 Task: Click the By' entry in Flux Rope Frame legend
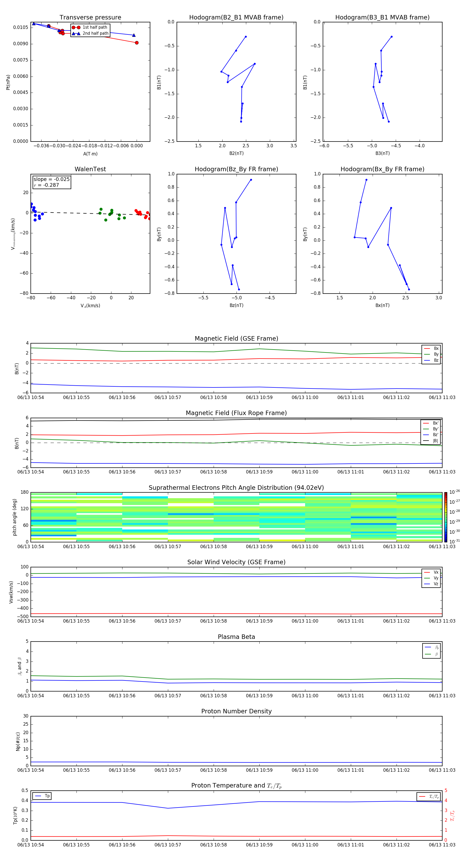click(x=431, y=429)
